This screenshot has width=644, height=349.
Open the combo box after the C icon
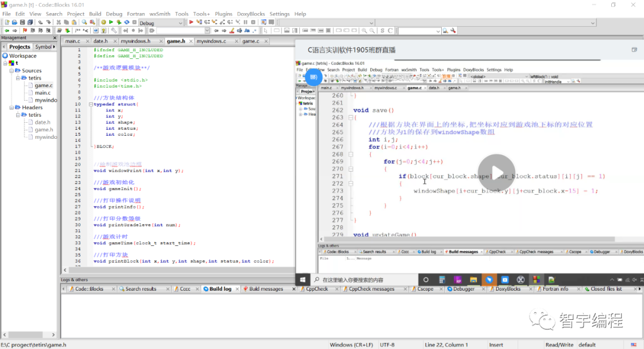419,31
